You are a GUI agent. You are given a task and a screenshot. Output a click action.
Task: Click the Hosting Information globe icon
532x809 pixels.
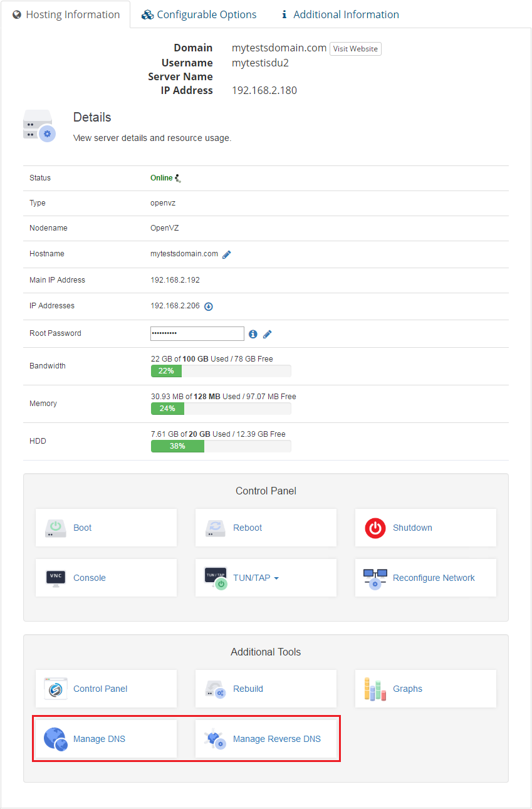coord(17,14)
